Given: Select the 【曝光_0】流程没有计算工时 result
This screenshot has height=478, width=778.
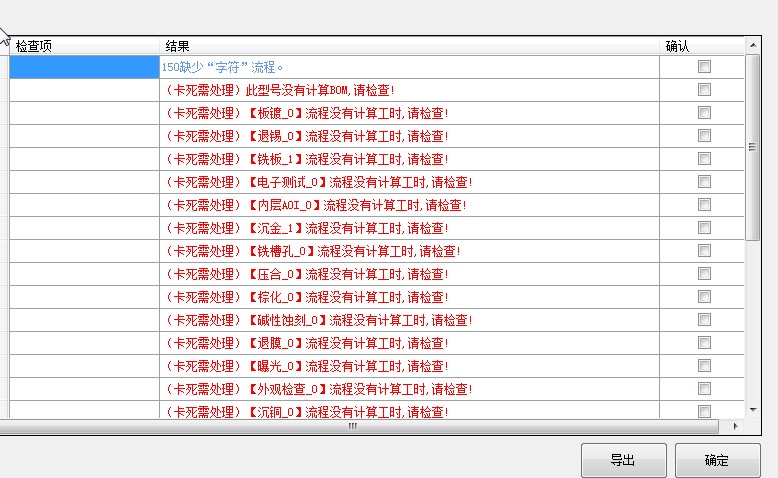Looking at the screenshot, I should click(x=347, y=366).
